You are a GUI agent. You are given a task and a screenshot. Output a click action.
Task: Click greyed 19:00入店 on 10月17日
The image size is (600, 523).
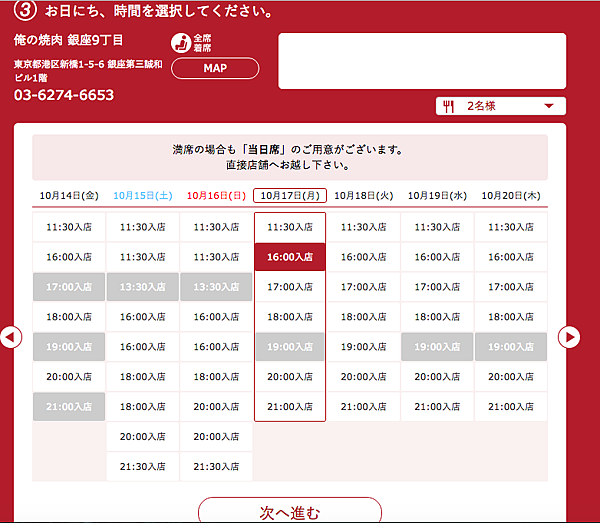(x=290, y=347)
